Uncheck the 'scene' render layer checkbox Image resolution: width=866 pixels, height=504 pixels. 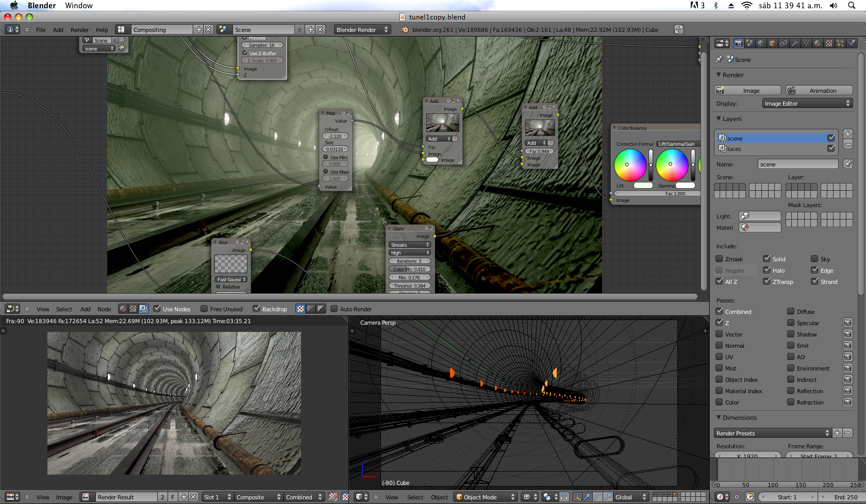(831, 138)
